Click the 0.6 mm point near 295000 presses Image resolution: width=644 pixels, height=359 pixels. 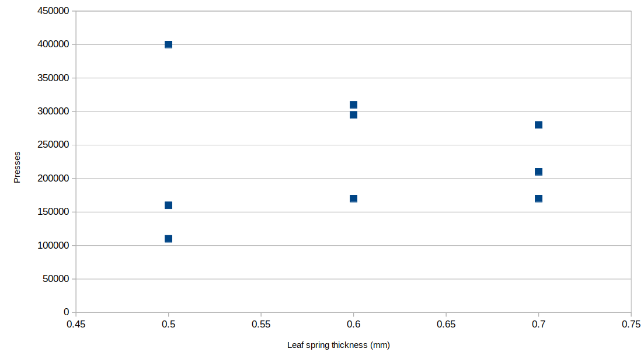[x=353, y=115]
